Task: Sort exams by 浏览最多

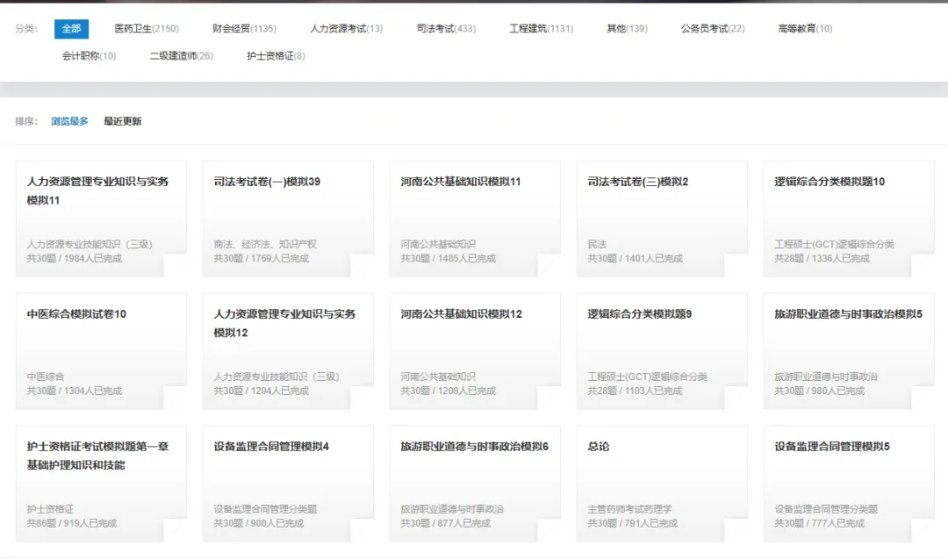Action: click(69, 121)
